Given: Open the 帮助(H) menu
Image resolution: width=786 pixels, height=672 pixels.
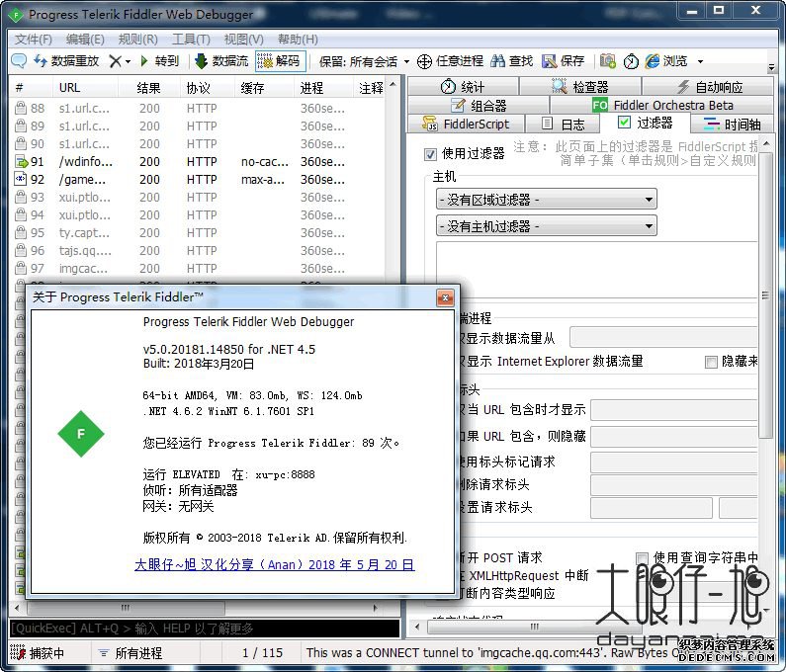Looking at the screenshot, I should coord(298,40).
